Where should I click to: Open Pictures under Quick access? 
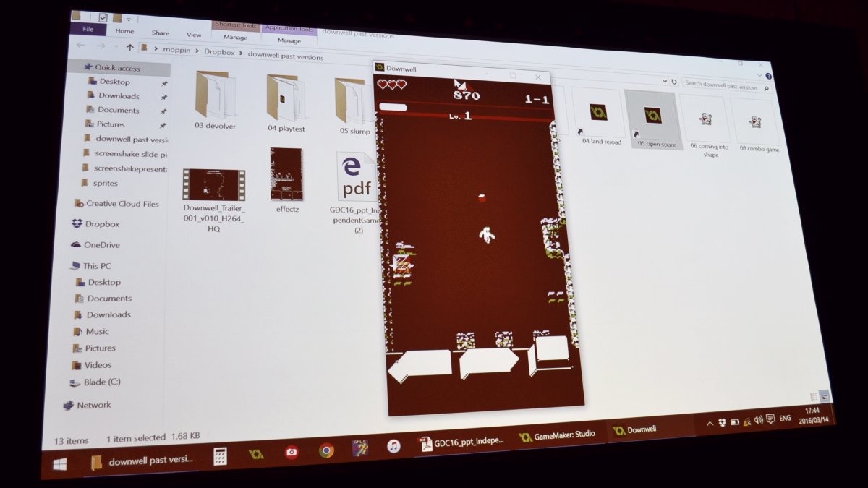(x=111, y=124)
